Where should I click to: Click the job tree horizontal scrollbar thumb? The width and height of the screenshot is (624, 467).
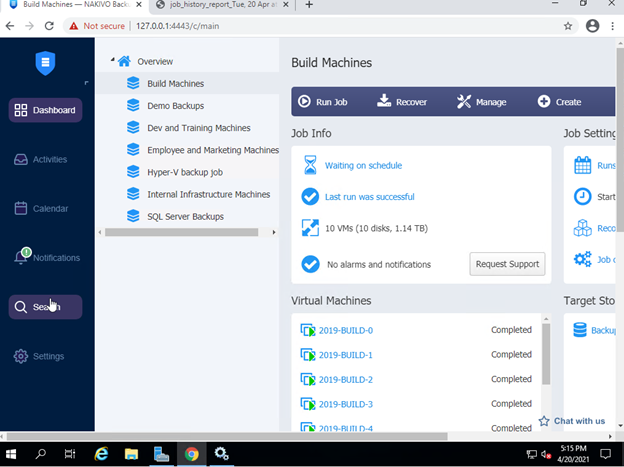click(181, 232)
